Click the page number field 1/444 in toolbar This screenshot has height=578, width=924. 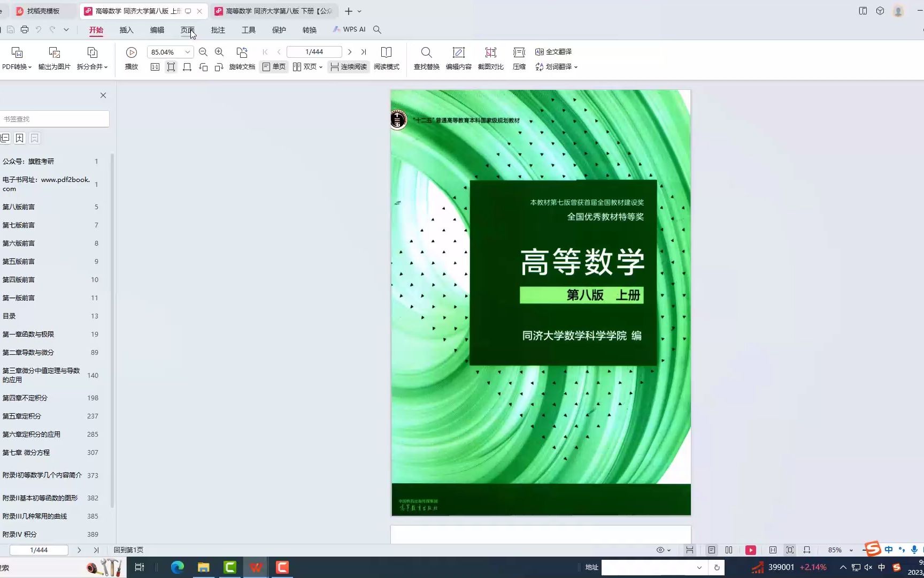[x=314, y=52]
